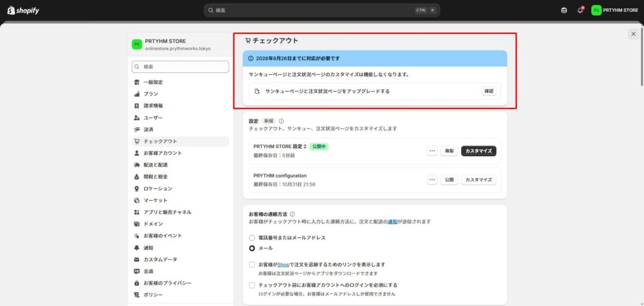This screenshot has height=306, width=644.
Task: Click the domains icon
Action: [x=136, y=224]
